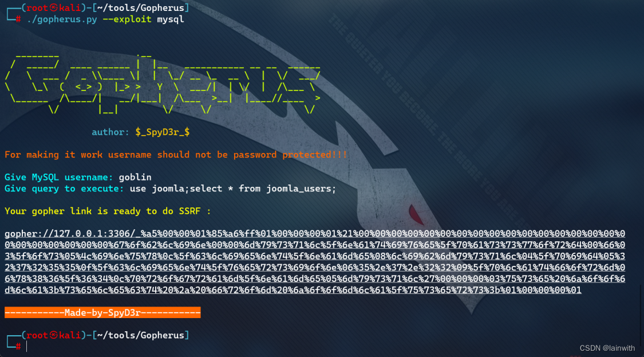644x357 pixels.
Task: Click the top prompt "root㉿kali" text
Action: point(54,8)
